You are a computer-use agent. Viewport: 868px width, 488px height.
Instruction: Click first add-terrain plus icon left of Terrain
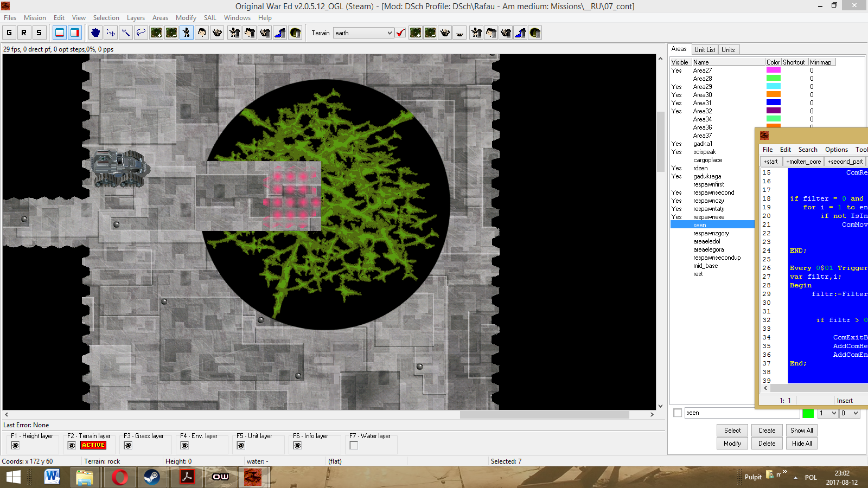coord(156,33)
